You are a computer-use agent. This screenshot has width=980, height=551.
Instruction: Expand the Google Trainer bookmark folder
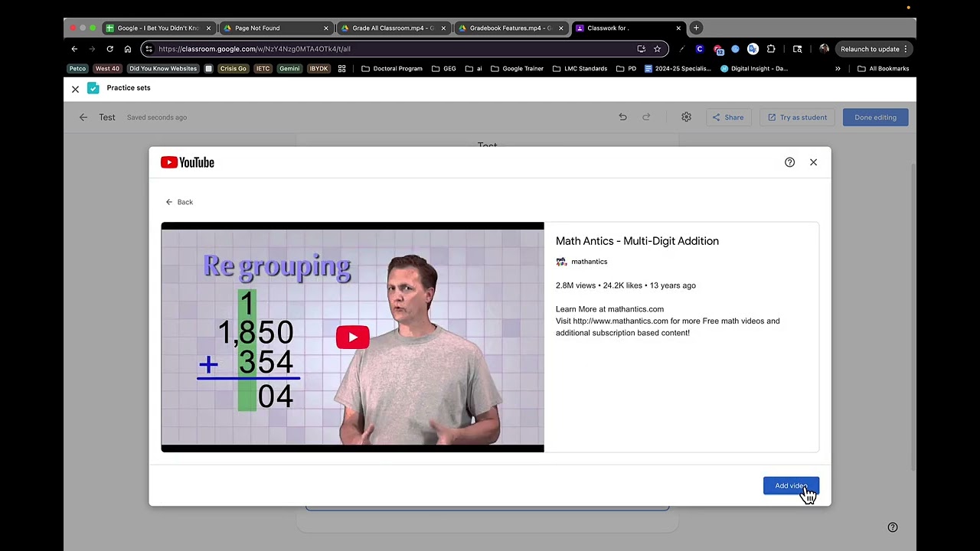[x=517, y=69]
